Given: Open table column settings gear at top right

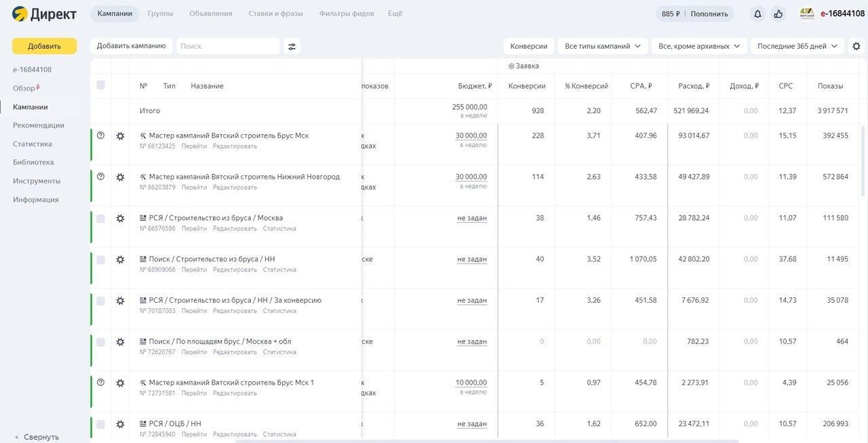Looking at the screenshot, I should click(856, 46).
